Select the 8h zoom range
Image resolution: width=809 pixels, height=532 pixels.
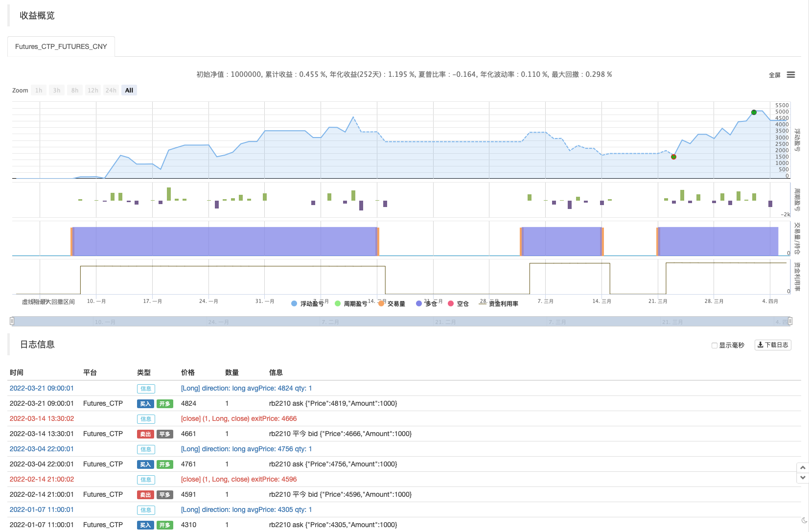point(75,90)
